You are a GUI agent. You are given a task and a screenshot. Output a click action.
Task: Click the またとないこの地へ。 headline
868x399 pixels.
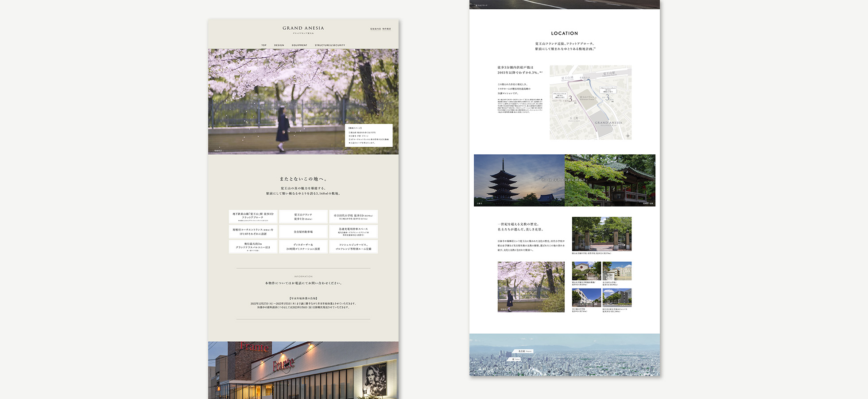(303, 179)
